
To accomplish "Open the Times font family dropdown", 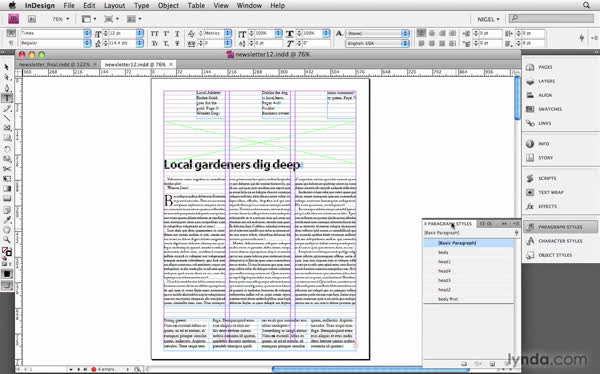I will [55, 33].
